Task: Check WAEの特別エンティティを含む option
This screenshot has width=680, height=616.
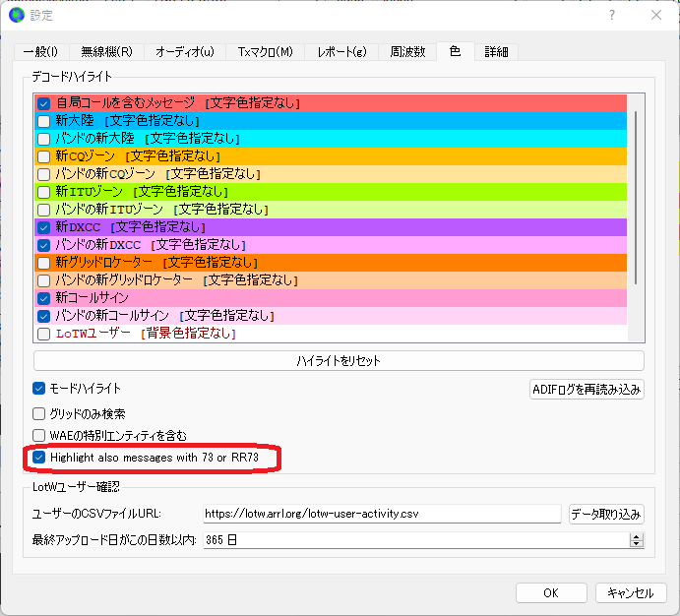Action: (39, 435)
